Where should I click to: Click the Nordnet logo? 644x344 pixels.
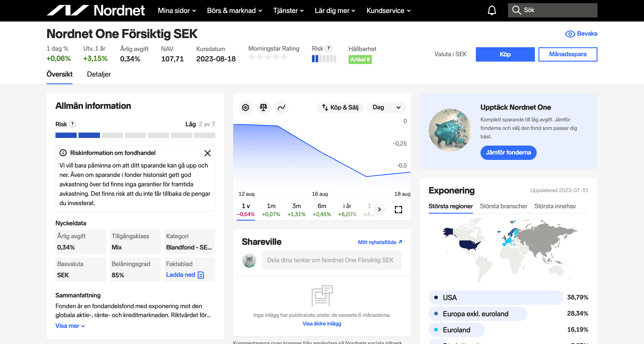pyautogui.click(x=96, y=11)
